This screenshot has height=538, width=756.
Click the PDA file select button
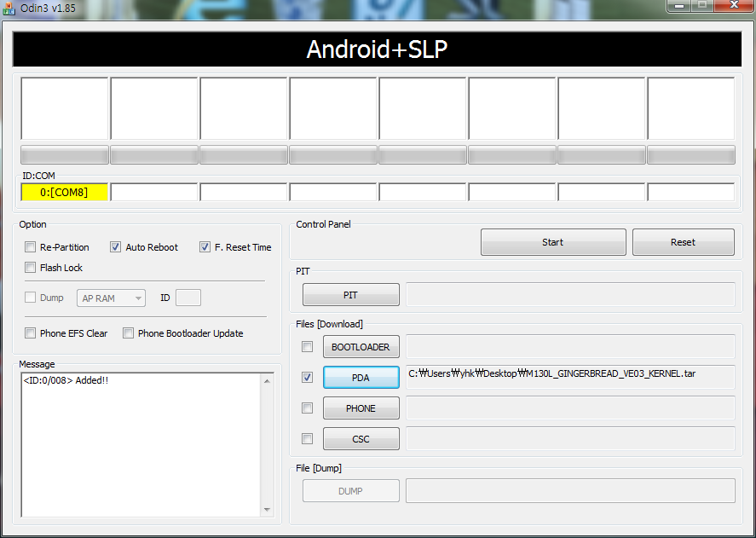coord(361,378)
